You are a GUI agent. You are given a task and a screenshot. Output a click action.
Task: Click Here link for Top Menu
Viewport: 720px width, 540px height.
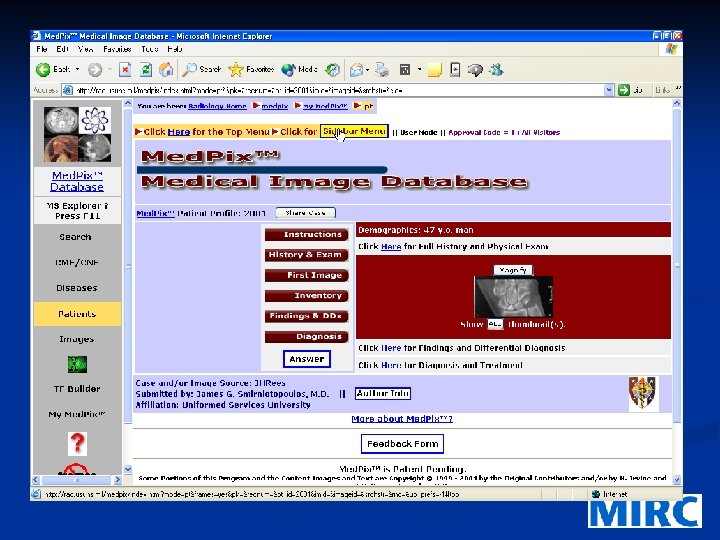[x=179, y=132]
